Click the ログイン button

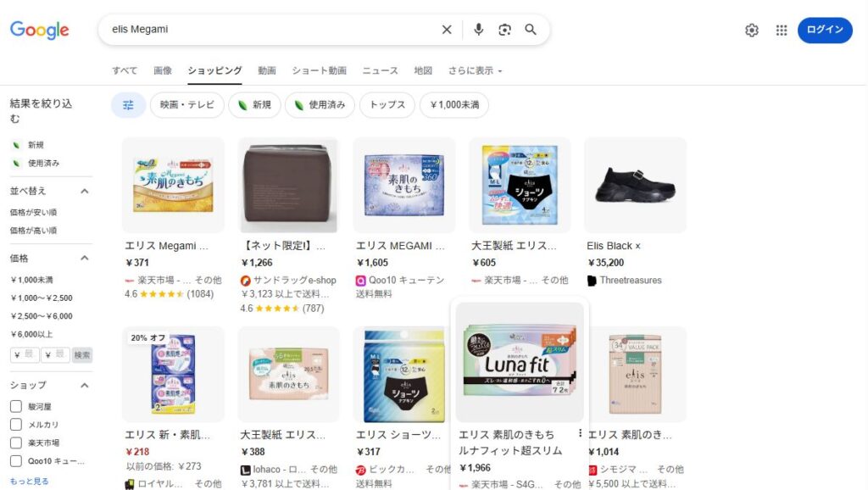click(825, 30)
